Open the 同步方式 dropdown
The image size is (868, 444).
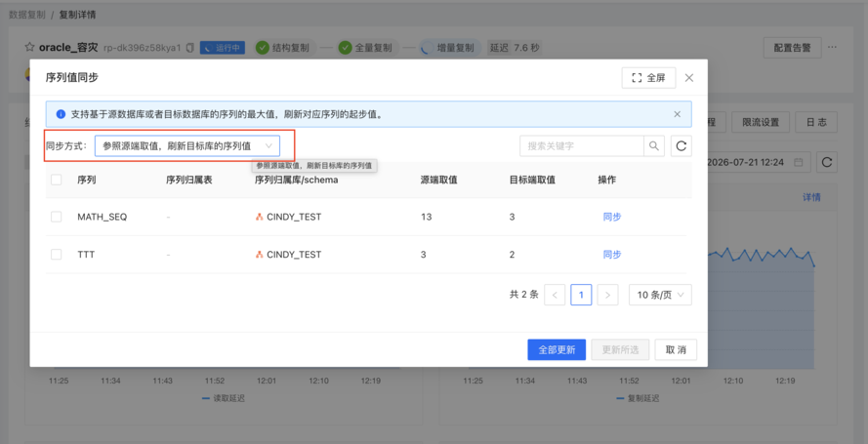point(187,146)
